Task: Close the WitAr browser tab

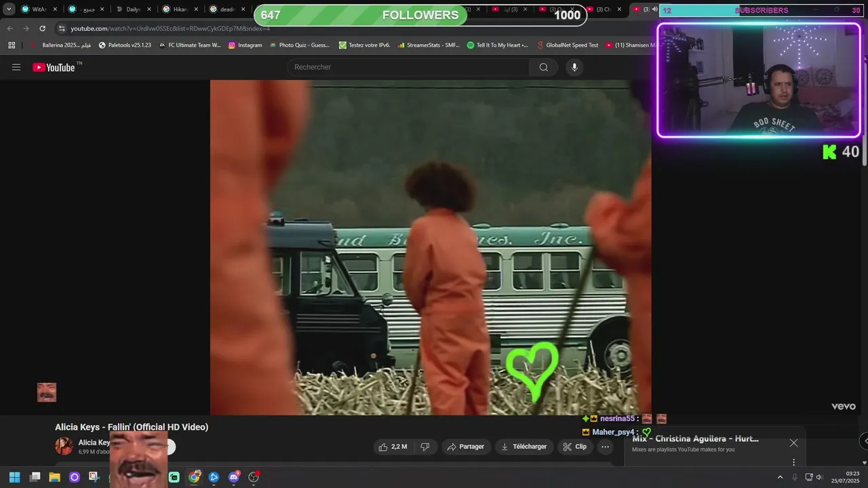Action: pyautogui.click(x=55, y=9)
